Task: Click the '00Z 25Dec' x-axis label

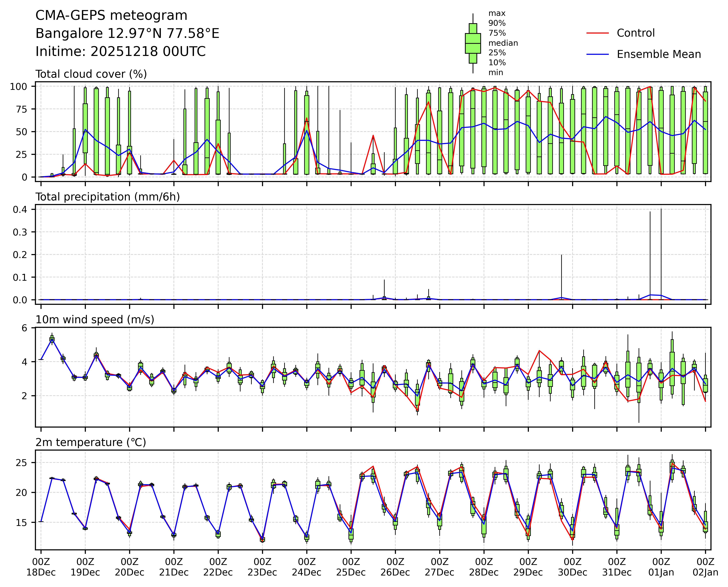Action: click(x=351, y=567)
